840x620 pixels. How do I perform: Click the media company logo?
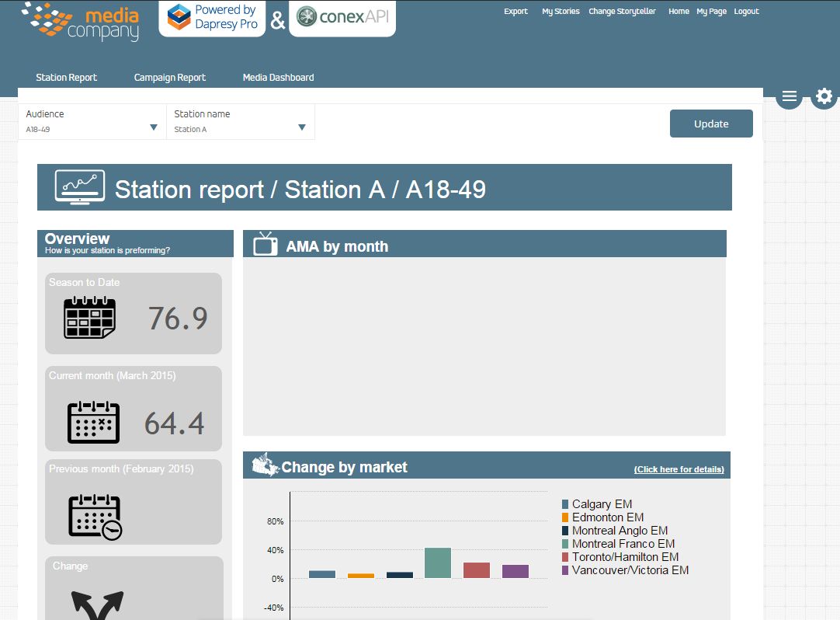pyautogui.click(x=81, y=22)
